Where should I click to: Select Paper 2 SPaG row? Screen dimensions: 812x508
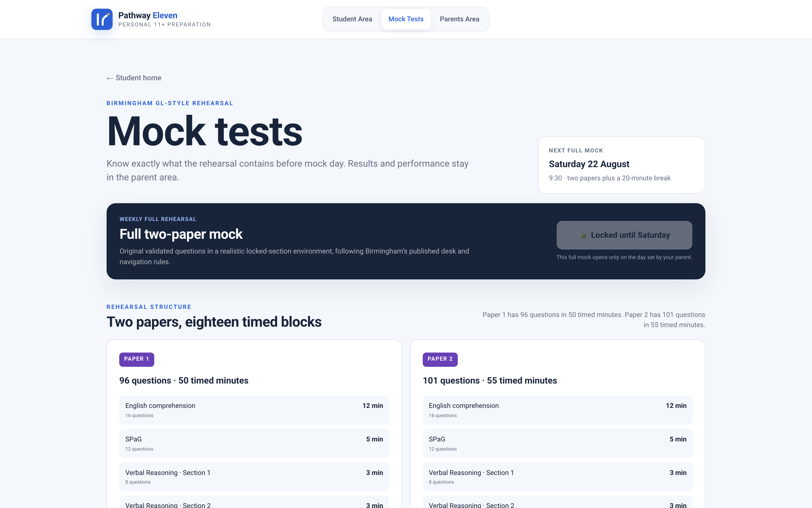click(x=557, y=443)
